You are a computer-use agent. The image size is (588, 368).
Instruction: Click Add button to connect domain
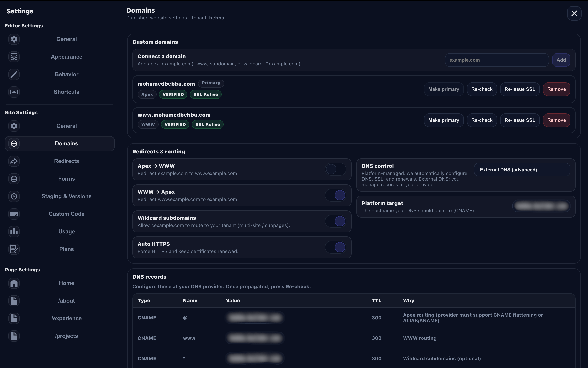[x=561, y=60]
